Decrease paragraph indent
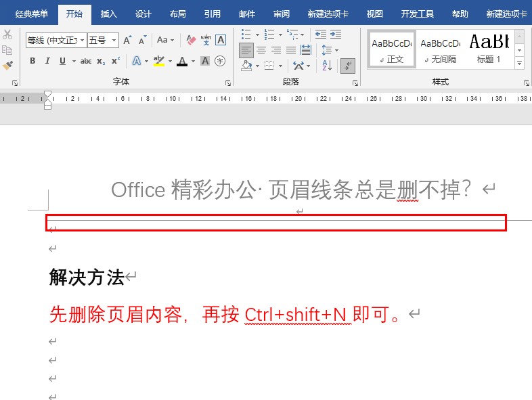This screenshot has height=400, width=532. pos(321,35)
